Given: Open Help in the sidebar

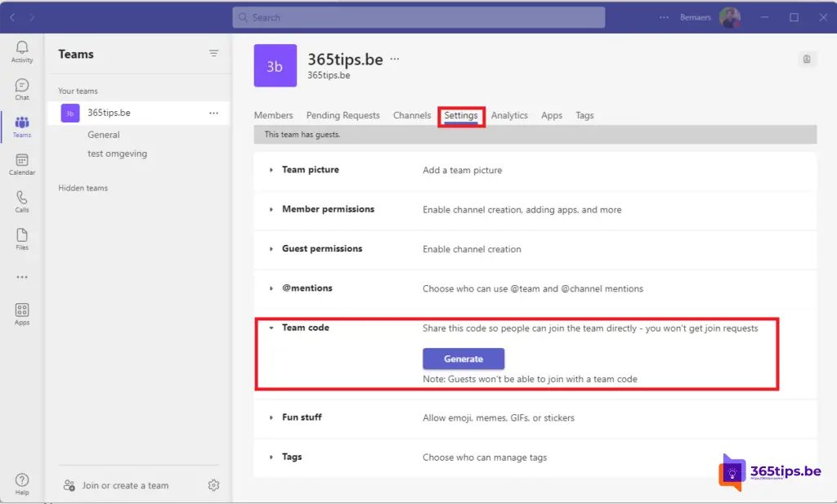Looking at the screenshot, I should (x=22, y=484).
